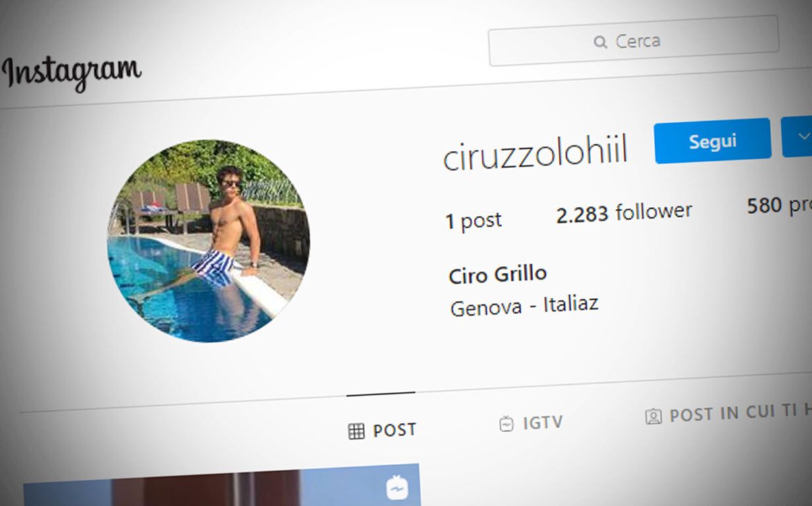Select the ciruzzolohiil username text
The height and width of the screenshot is (506, 812).
pyautogui.click(x=535, y=154)
